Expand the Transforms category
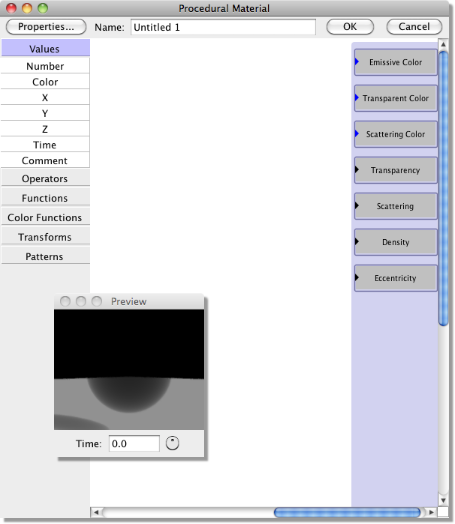The height and width of the screenshot is (524, 455). point(45,237)
